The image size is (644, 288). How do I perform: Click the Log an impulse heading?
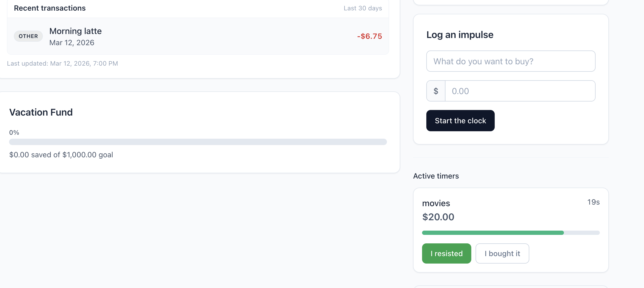tap(460, 35)
